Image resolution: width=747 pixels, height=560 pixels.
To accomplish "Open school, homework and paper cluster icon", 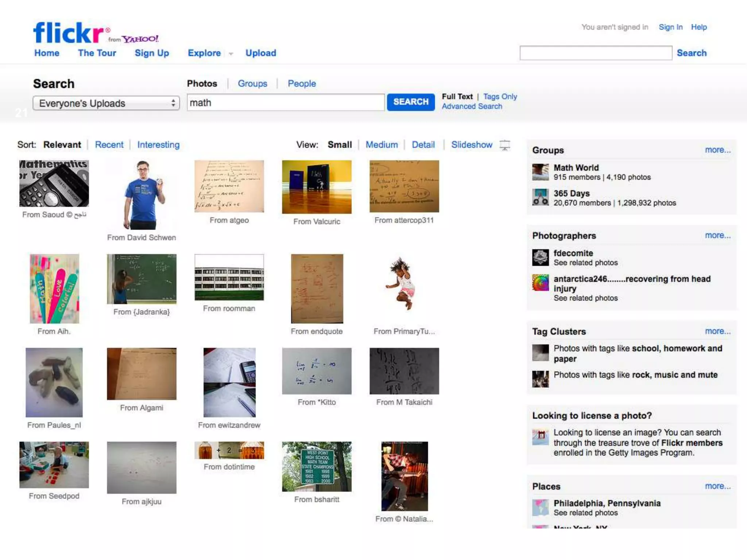I will point(540,353).
